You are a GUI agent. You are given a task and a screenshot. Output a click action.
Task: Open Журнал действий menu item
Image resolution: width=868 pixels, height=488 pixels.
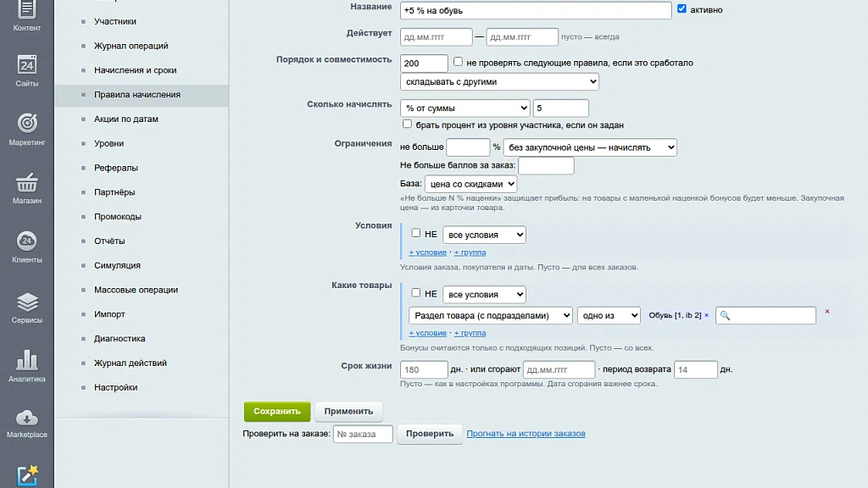pos(130,363)
